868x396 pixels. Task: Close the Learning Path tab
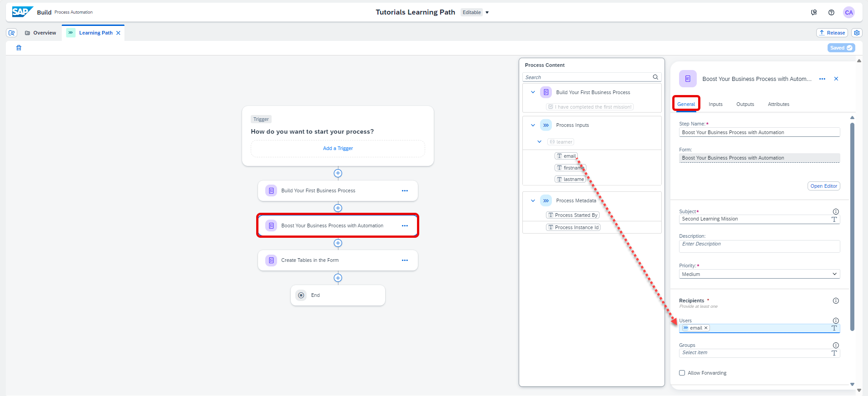point(118,33)
